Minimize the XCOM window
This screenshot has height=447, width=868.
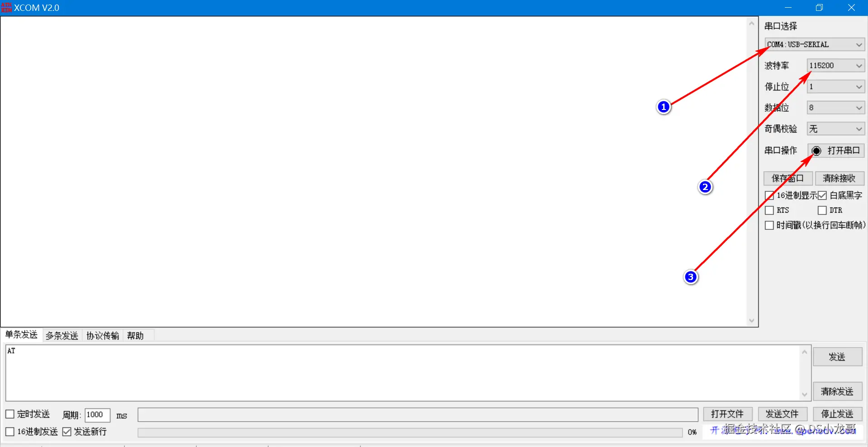tap(788, 8)
